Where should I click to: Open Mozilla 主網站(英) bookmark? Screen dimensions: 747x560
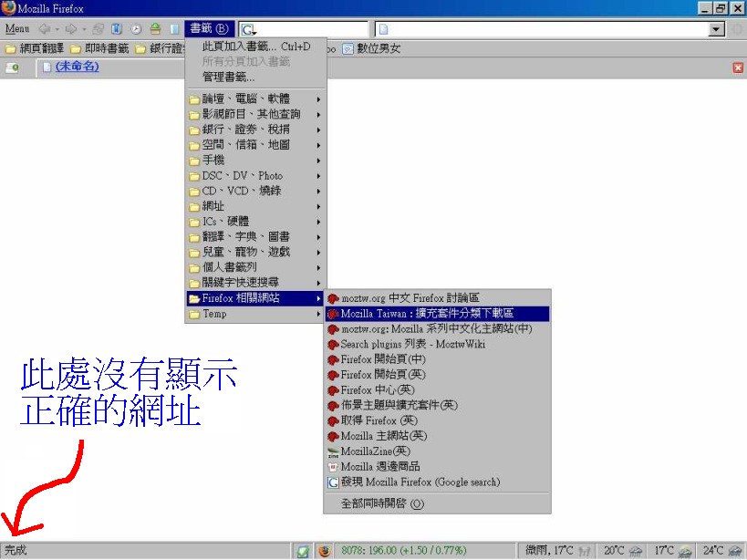(x=437, y=436)
